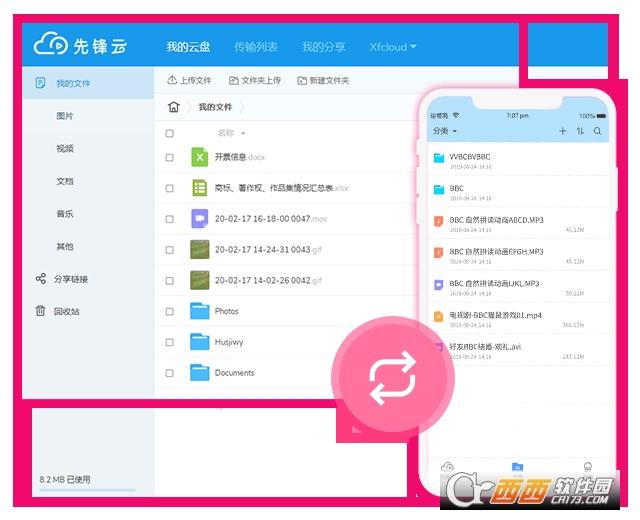Switch to the 传输列表 tab
Viewport: 640px width, 520px height.
click(x=256, y=47)
